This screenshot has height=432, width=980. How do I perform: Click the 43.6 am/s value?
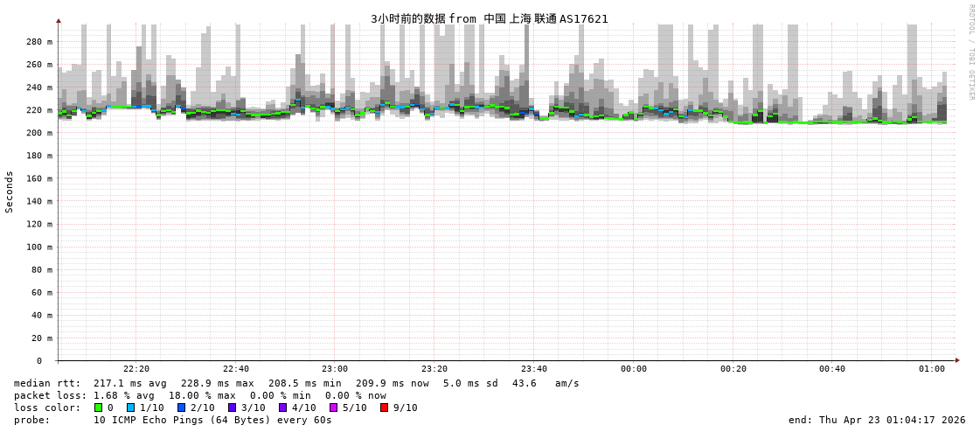545,383
